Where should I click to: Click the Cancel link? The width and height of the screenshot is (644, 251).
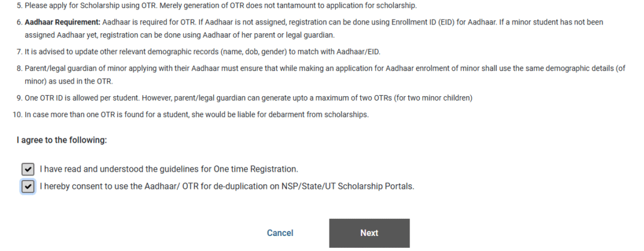click(280, 233)
